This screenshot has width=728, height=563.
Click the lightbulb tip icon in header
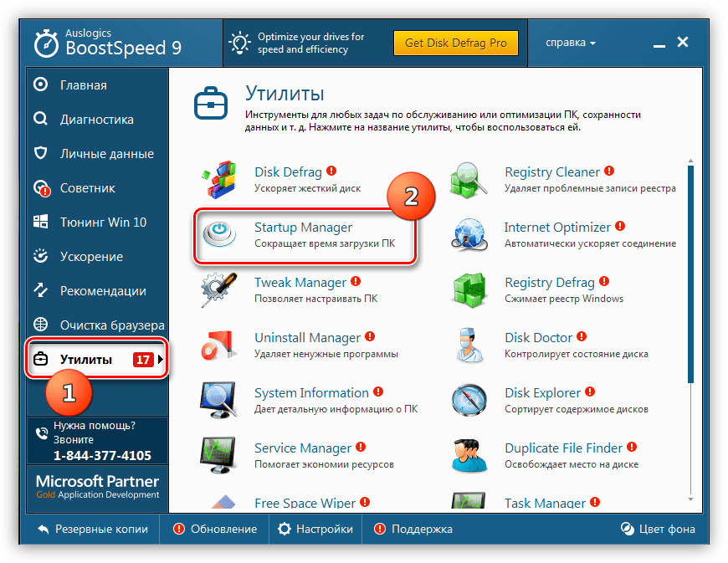click(240, 43)
